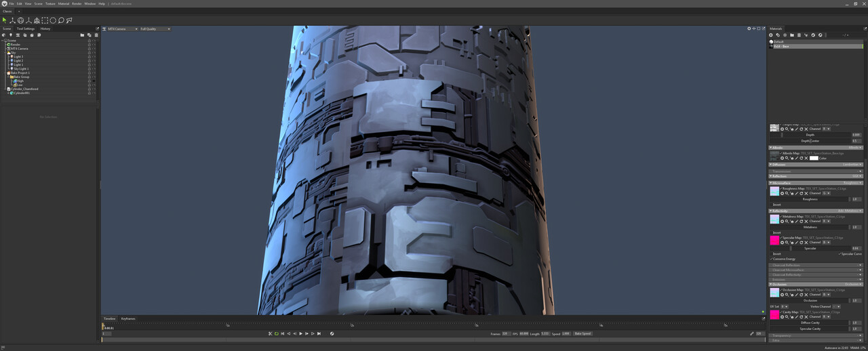
Task: Click the trash icon in Scene panel
Action: (96, 35)
